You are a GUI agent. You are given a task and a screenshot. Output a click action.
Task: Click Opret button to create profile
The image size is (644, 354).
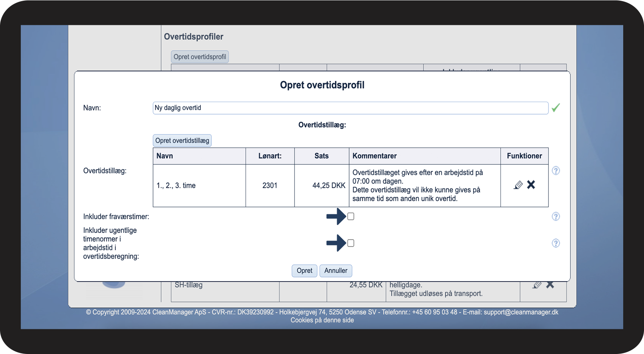304,271
